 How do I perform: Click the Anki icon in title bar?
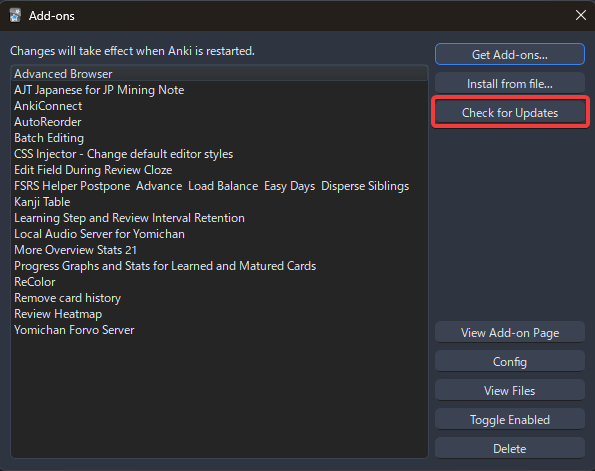[x=15, y=16]
